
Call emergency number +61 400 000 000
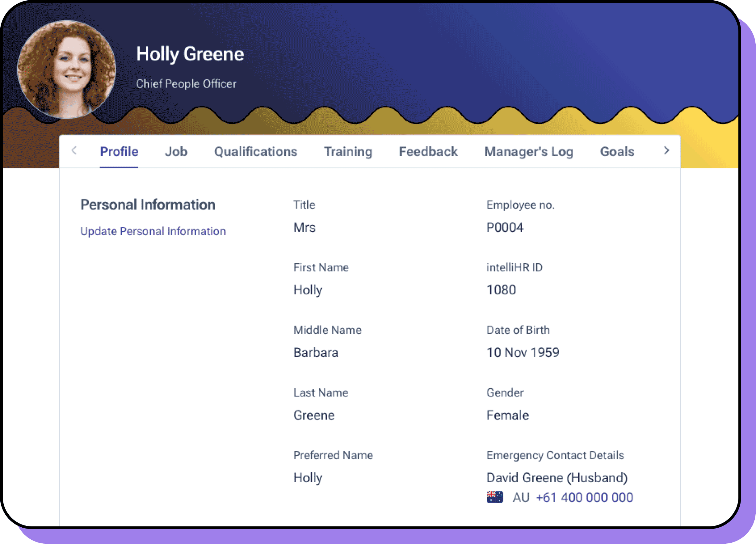click(x=584, y=497)
